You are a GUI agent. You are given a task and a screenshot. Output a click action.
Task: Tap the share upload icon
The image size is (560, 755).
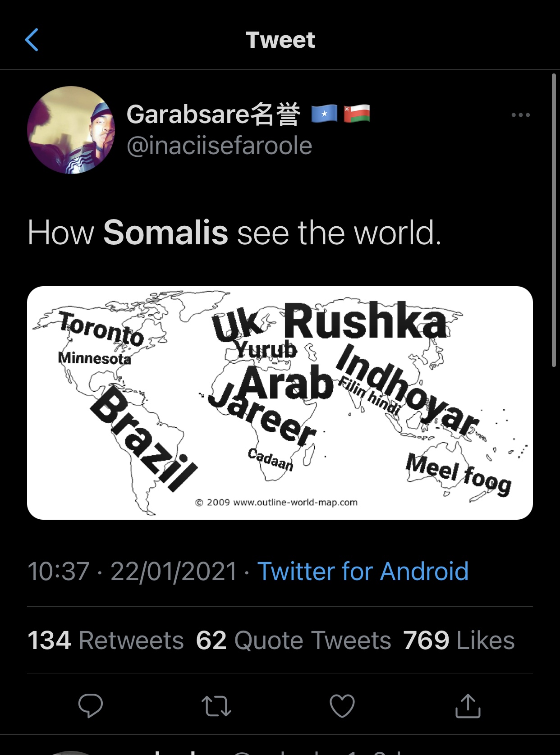[468, 705]
